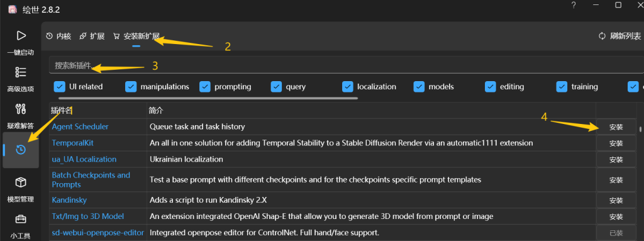Click the 简介 column header
The image size is (644, 241).
tap(157, 111)
